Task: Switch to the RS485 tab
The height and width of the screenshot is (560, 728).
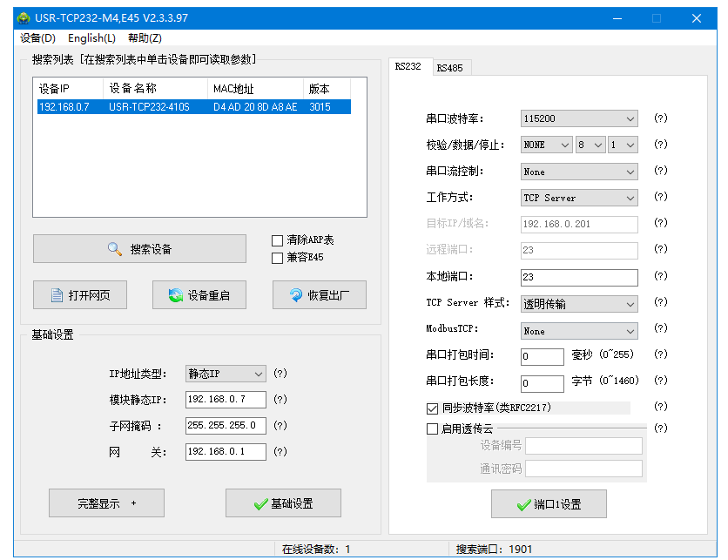Action: pos(450,68)
